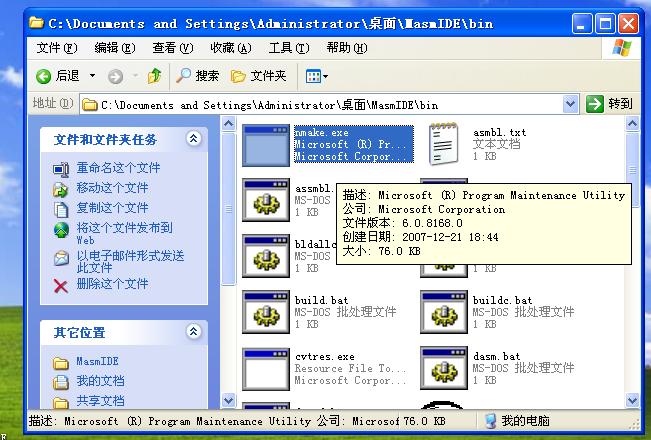Click the red X delete icon
The width and height of the screenshot is (651, 440).
coord(61,286)
